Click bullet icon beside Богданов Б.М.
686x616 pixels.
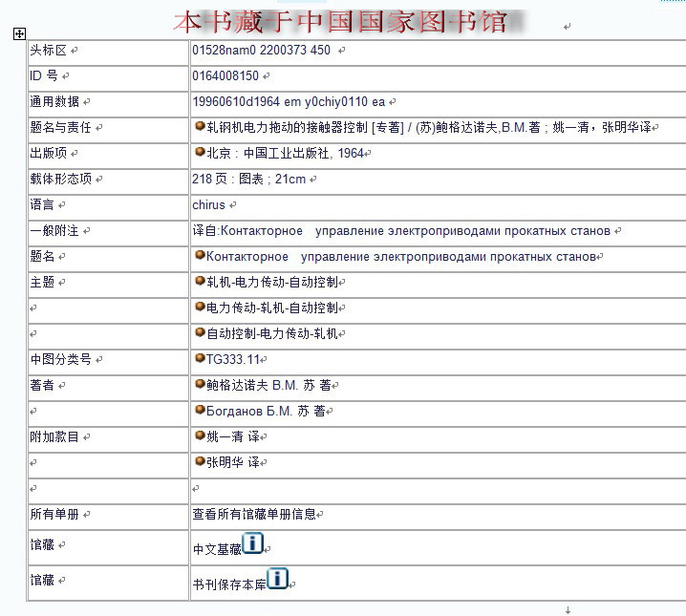tap(200, 410)
